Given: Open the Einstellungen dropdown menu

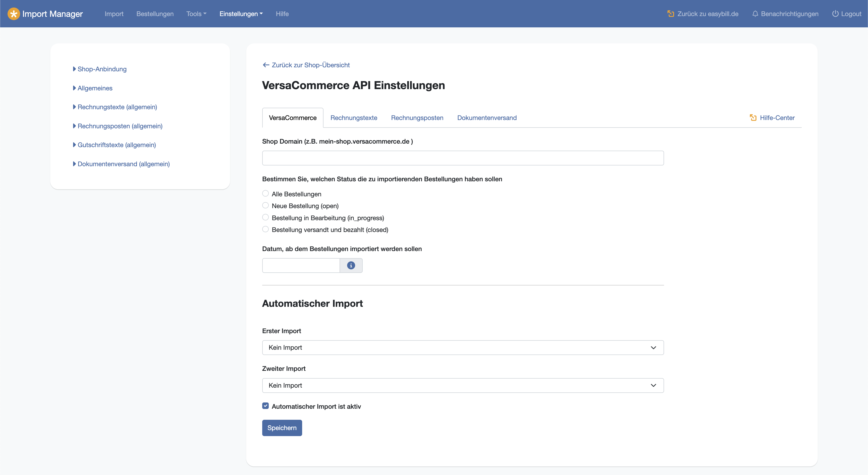Looking at the screenshot, I should (x=241, y=14).
